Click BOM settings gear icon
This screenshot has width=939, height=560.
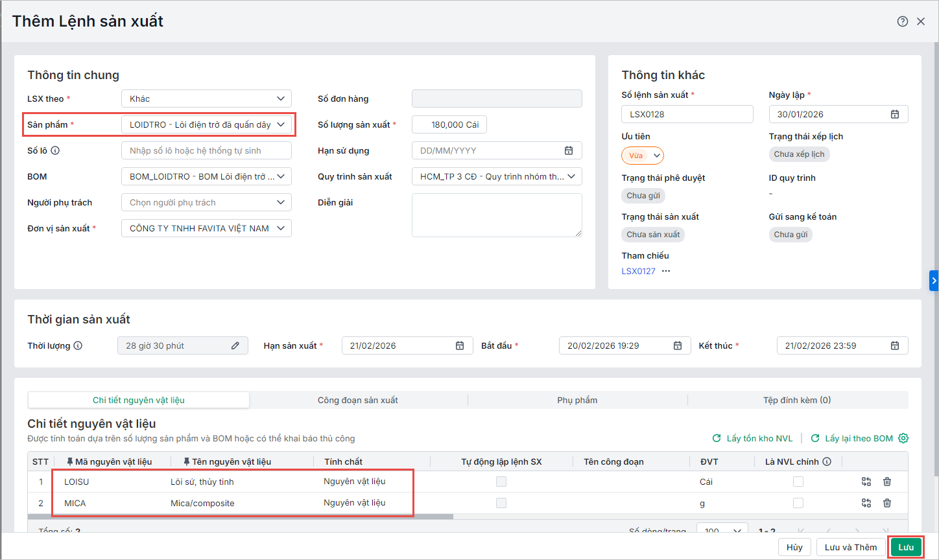tap(903, 438)
